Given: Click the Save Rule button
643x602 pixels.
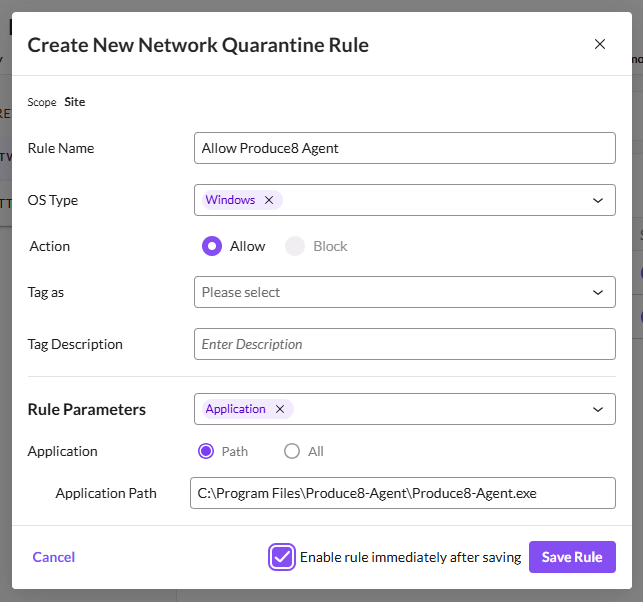Looking at the screenshot, I should coord(572,557).
